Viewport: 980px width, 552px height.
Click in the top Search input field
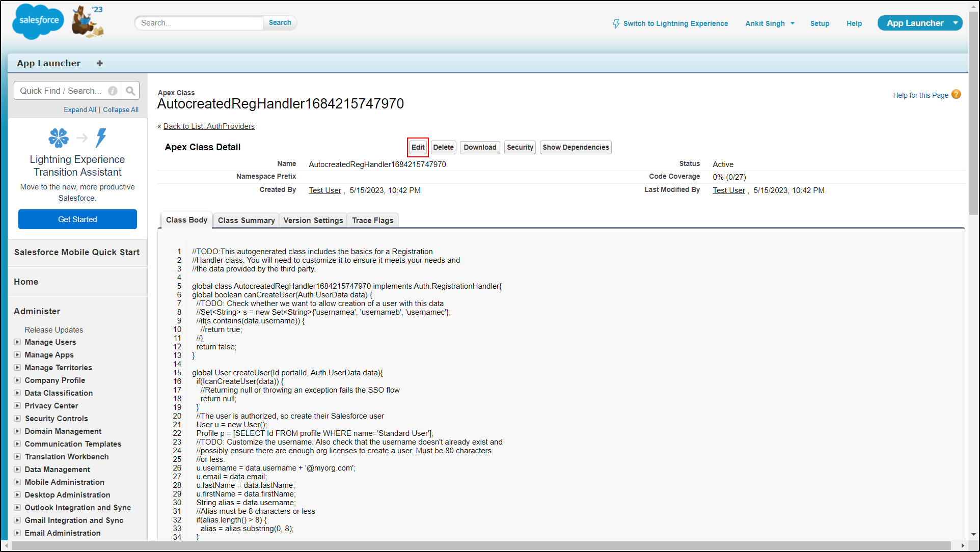click(x=199, y=23)
